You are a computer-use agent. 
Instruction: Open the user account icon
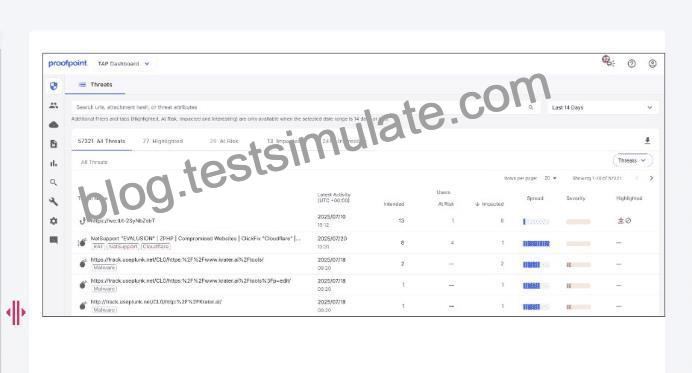(x=652, y=64)
